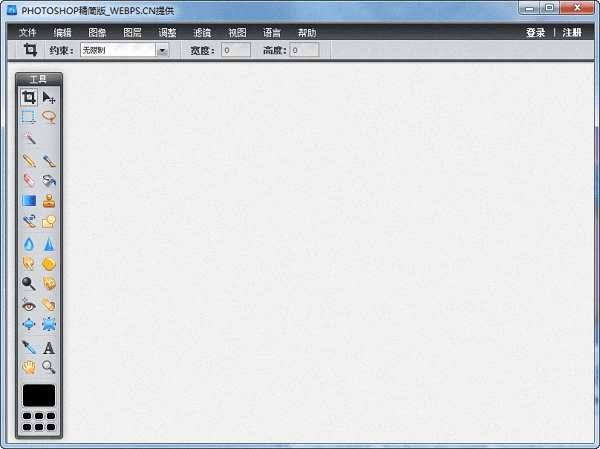The height and width of the screenshot is (449, 600).
Task: Select the Blur water-drop tool
Action: (x=29, y=244)
